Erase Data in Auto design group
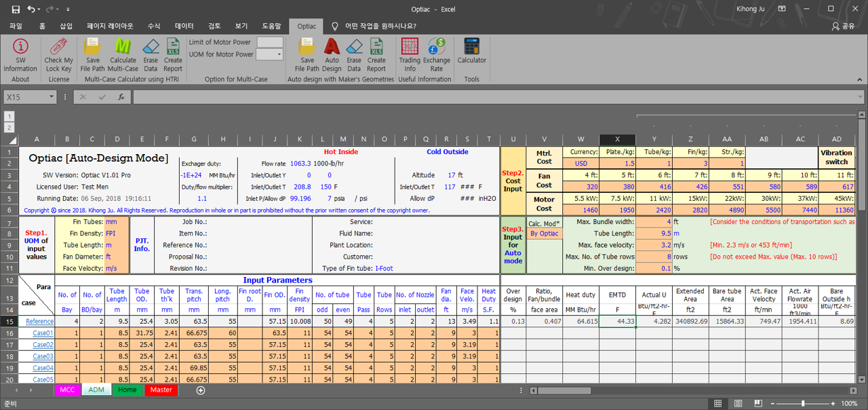The image size is (868, 410). point(354,54)
